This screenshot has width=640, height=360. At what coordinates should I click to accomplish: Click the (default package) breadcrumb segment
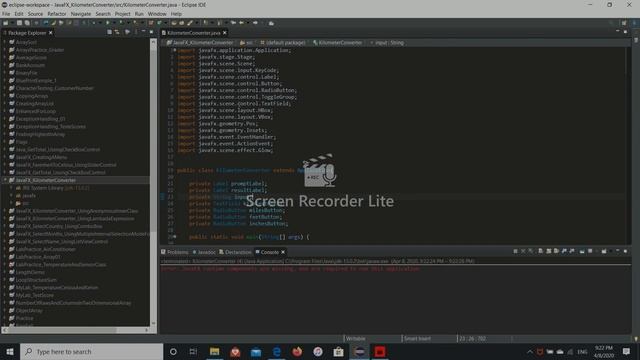coord(283,42)
